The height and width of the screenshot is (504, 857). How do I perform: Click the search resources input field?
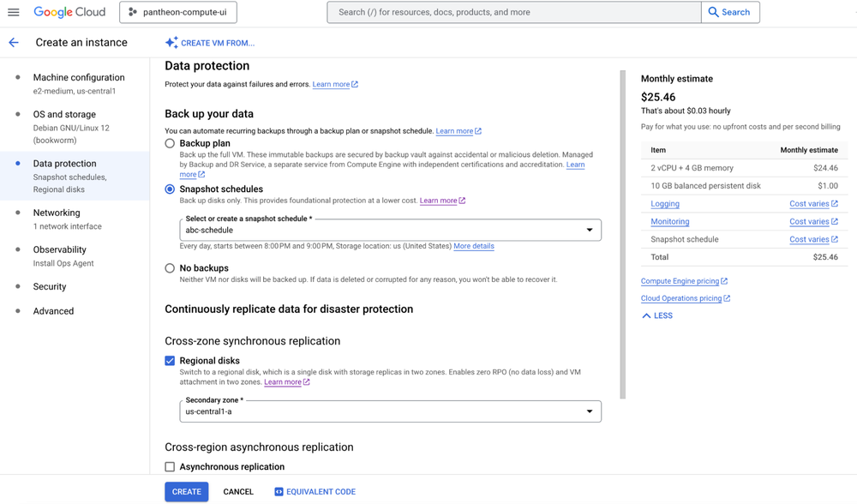tap(512, 12)
